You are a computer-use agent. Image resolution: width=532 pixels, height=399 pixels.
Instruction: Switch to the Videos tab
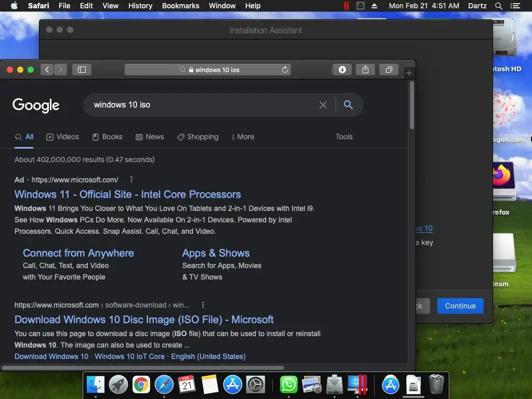(62, 137)
